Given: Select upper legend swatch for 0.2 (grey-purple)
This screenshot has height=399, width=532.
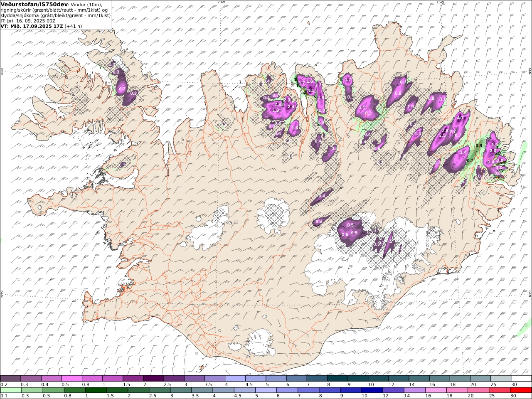Looking at the screenshot, I should pos(10,378).
